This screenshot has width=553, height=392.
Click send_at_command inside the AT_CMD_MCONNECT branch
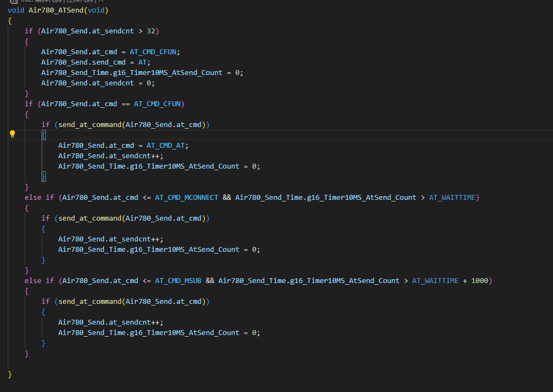tap(90, 218)
